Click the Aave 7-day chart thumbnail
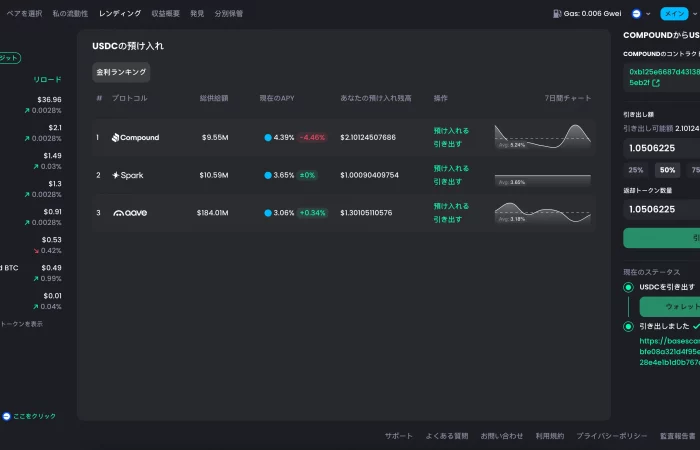Image resolution: width=700 pixels, height=450 pixels. click(543, 213)
